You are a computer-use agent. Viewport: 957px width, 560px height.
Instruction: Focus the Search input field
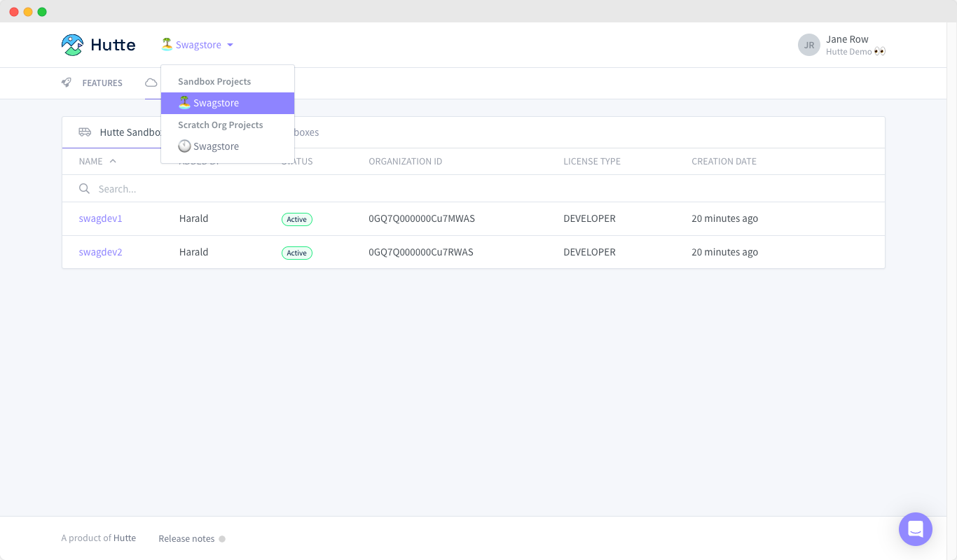[474, 189]
